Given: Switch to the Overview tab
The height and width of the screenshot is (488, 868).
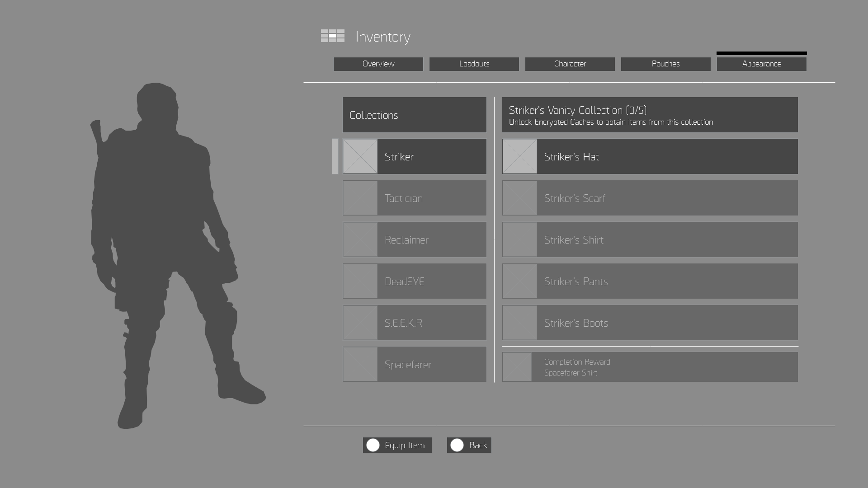Looking at the screenshot, I should (x=378, y=64).
